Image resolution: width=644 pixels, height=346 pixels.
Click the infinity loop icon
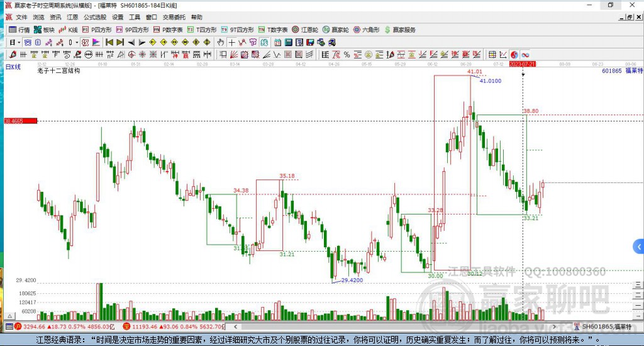tap(525, 55)
